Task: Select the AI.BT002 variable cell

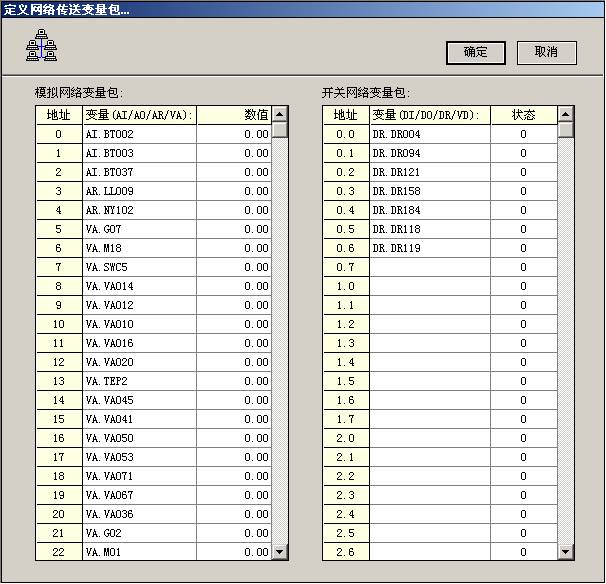Action: click(x=139, y=134)
